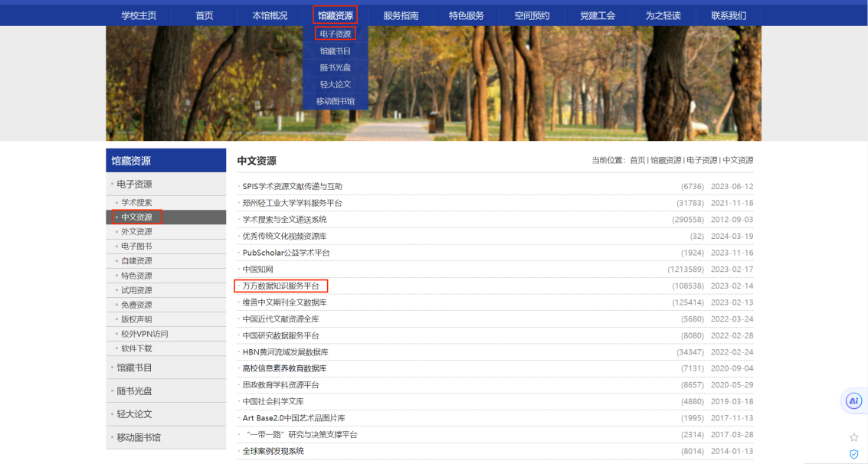
Task: Open the AI assistant floating icon
Action: pos(853,400)
